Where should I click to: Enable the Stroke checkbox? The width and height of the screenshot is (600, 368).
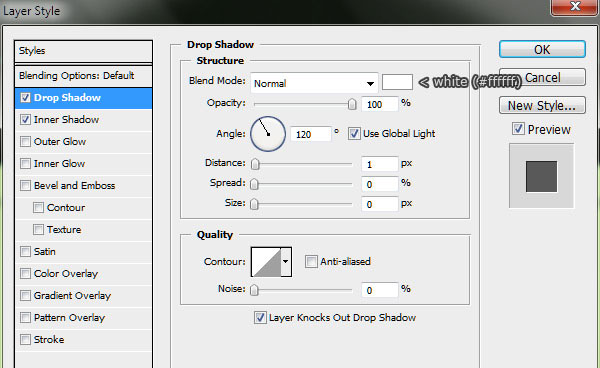25,340
